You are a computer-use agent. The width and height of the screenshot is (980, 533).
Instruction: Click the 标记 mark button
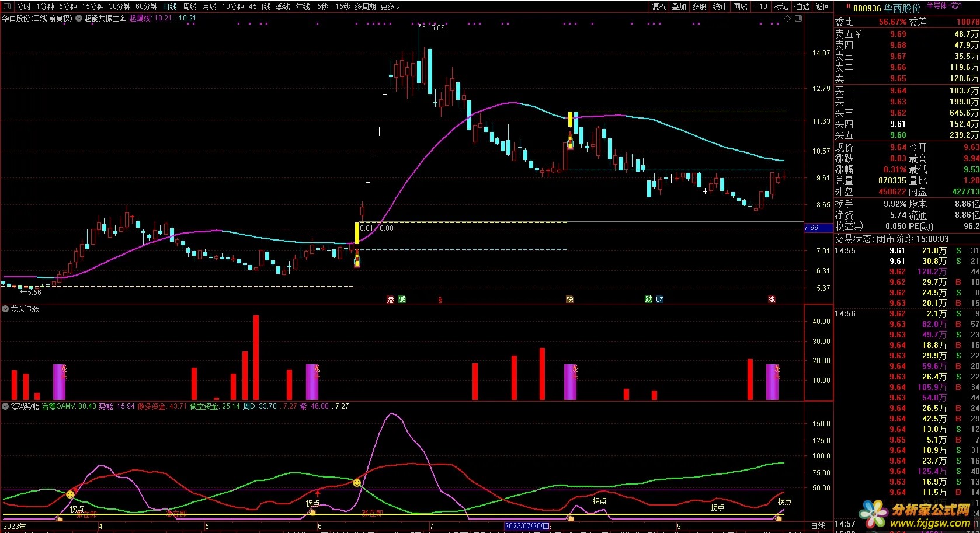coord(781,6)
